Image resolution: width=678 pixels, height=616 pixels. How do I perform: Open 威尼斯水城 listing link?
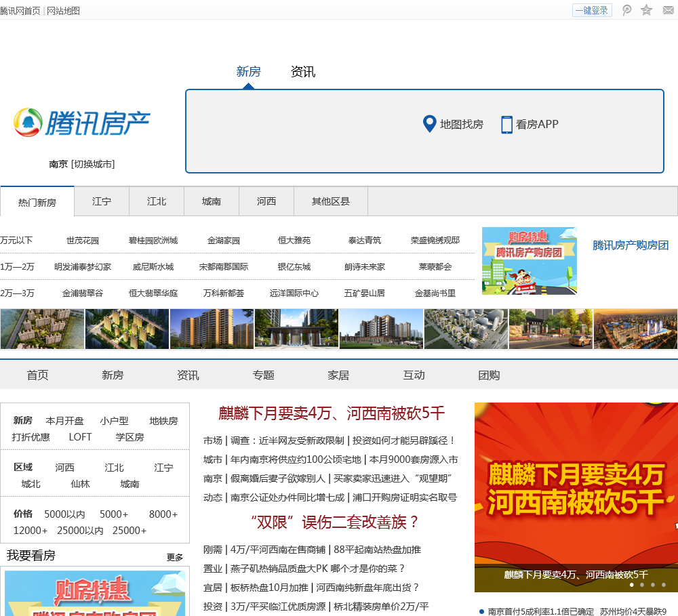153,267
